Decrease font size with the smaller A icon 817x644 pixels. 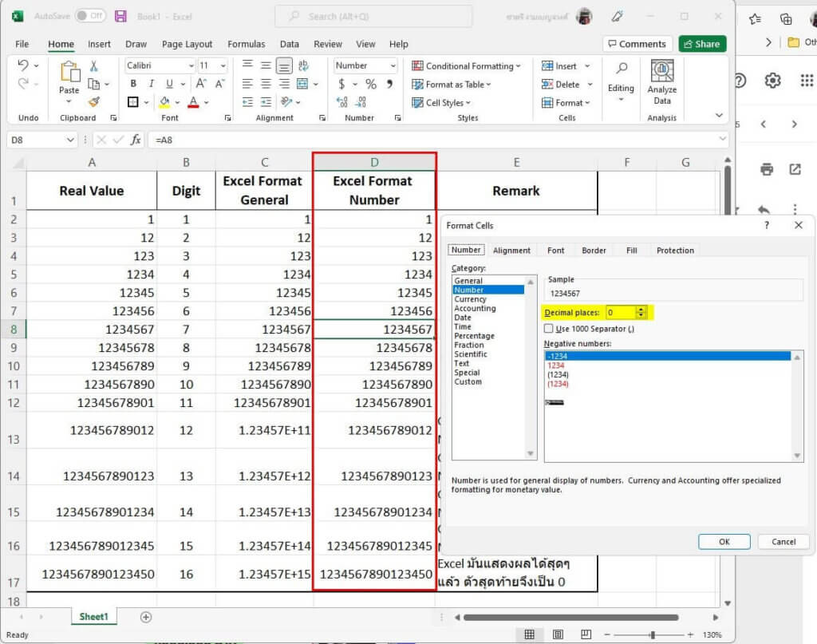pos(220,83)
